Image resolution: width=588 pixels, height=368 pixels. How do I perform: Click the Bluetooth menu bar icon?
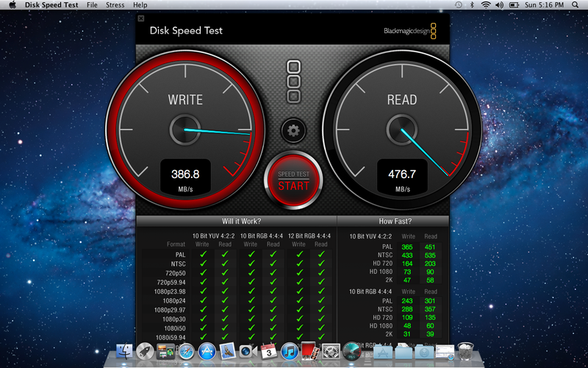pos(472,5)
